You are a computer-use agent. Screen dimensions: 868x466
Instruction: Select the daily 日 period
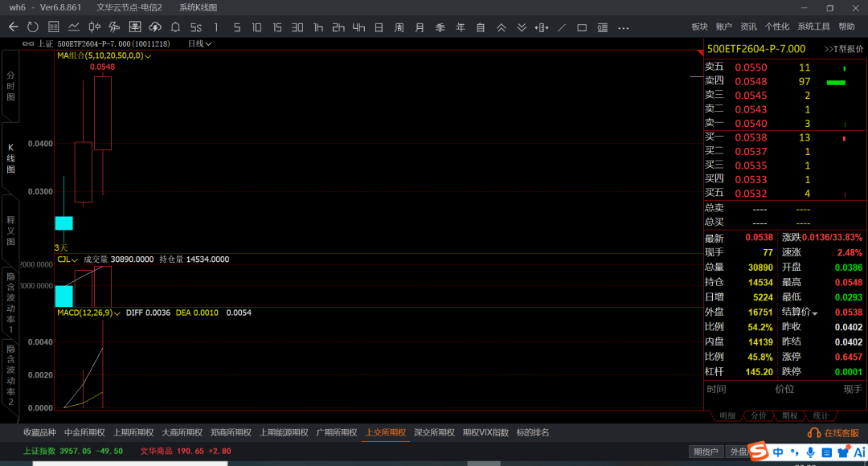[x=379, y=27]
